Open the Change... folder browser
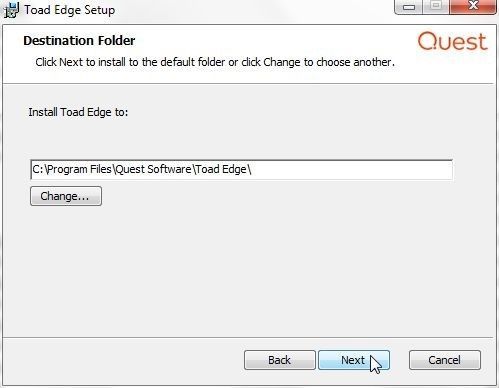Viewport: 499px width, 388px height. coord(66,196)
